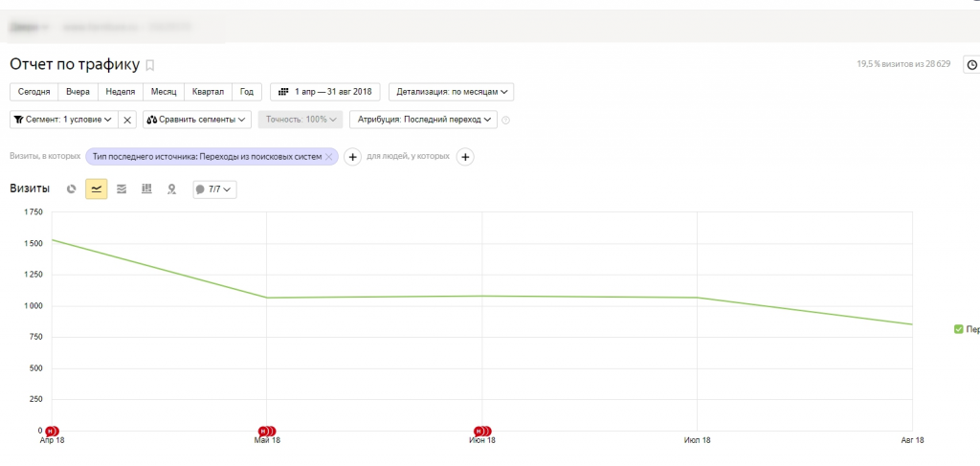Click the clock icon at top right

971,65
